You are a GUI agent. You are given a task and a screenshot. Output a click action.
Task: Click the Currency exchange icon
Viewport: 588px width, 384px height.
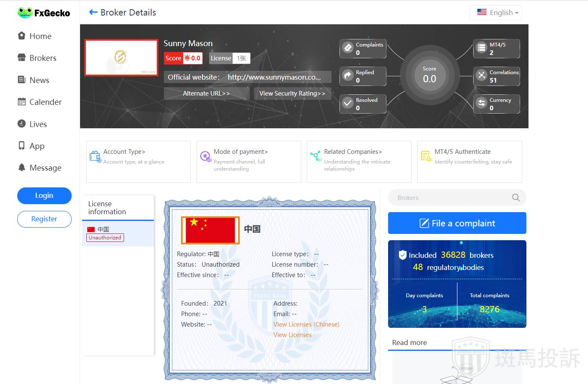pos(482,103)
